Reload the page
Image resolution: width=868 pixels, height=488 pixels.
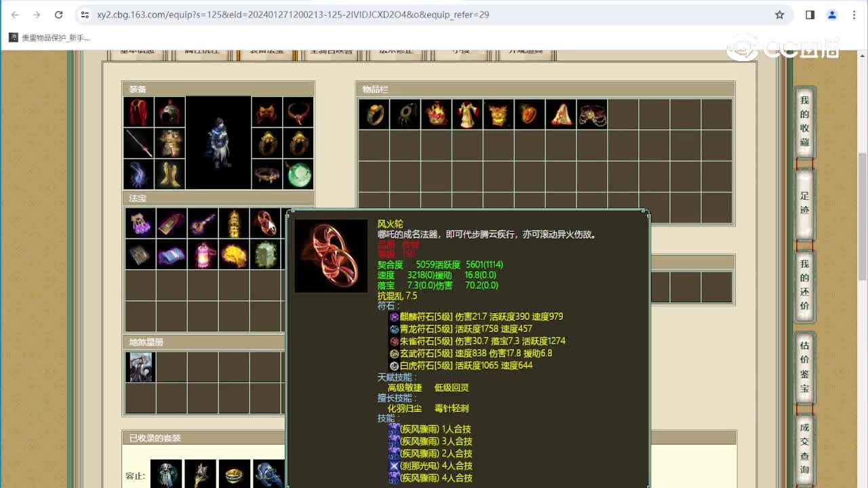[58, 14]
